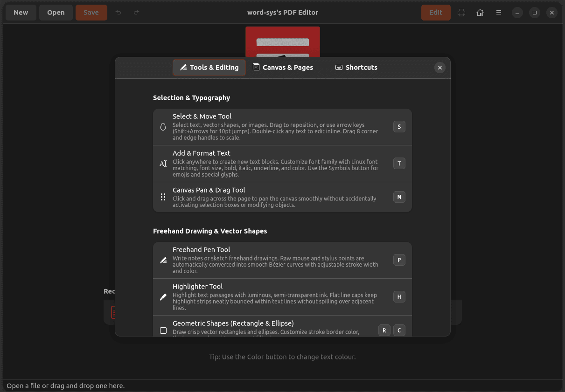Click the Edit button in header
565x392 pixels.
tap(436, 13)
